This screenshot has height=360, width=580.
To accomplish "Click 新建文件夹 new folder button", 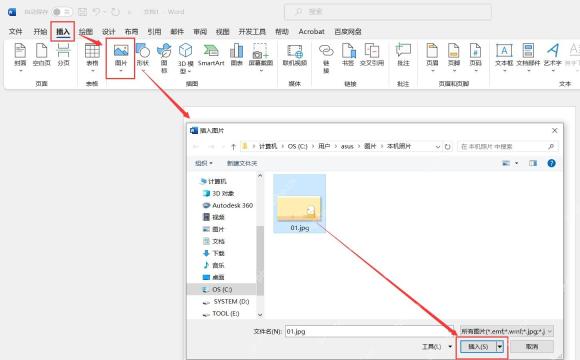I will coord(242,163).
